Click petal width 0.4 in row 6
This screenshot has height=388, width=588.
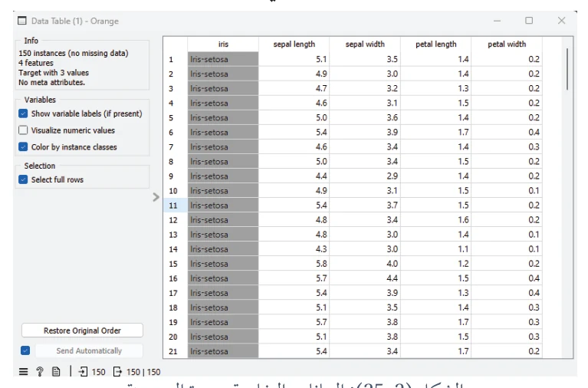[507, 132]
